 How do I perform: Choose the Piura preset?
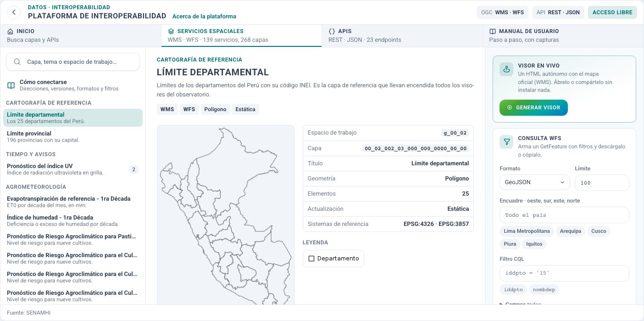(510, 244)
